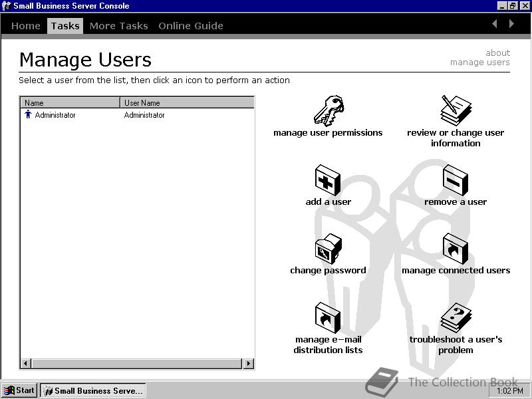The image size is (532, 399).
Task: Click the user list's right scroll arrow
Action: [x=248, y=363]
